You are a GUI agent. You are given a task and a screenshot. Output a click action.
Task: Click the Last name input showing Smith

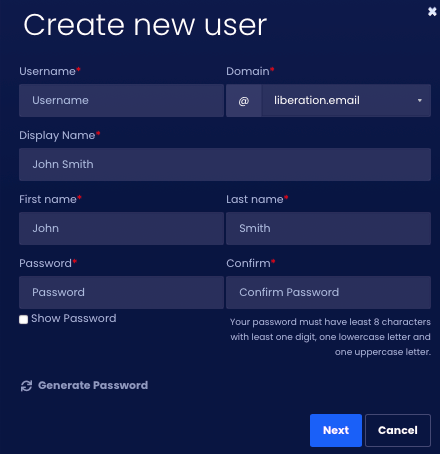click(x=328, y=229)
